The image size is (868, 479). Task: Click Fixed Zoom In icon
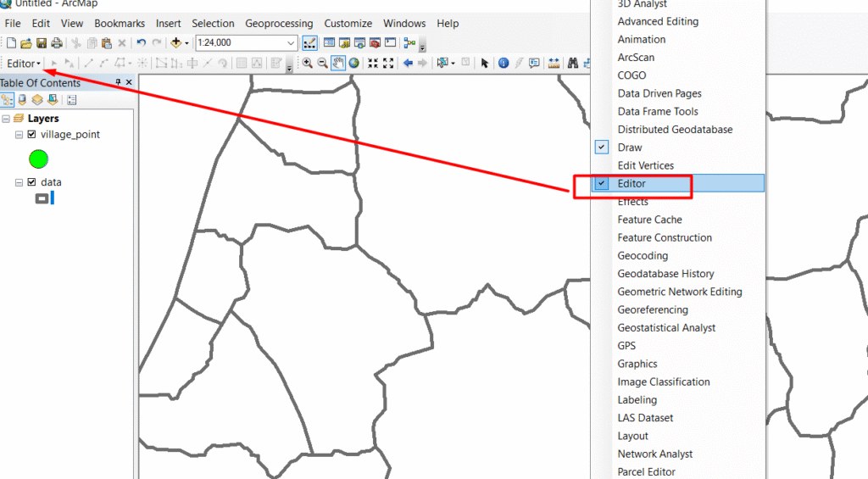click(373, 63)
